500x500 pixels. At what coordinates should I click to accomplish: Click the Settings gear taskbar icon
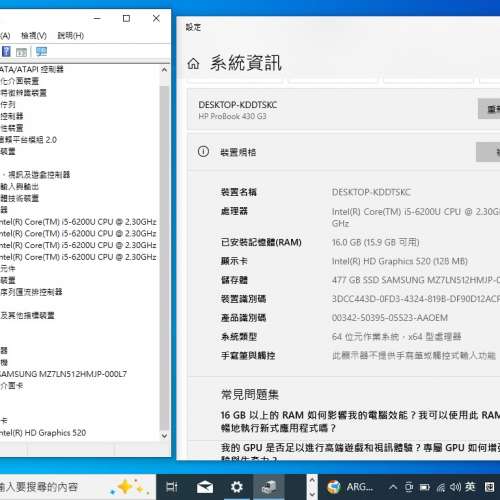click(x=236, y=487)
